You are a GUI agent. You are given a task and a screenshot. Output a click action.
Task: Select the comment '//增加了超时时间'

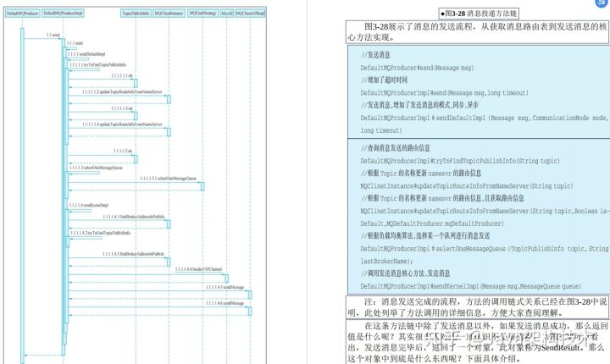tap(384, 80)
